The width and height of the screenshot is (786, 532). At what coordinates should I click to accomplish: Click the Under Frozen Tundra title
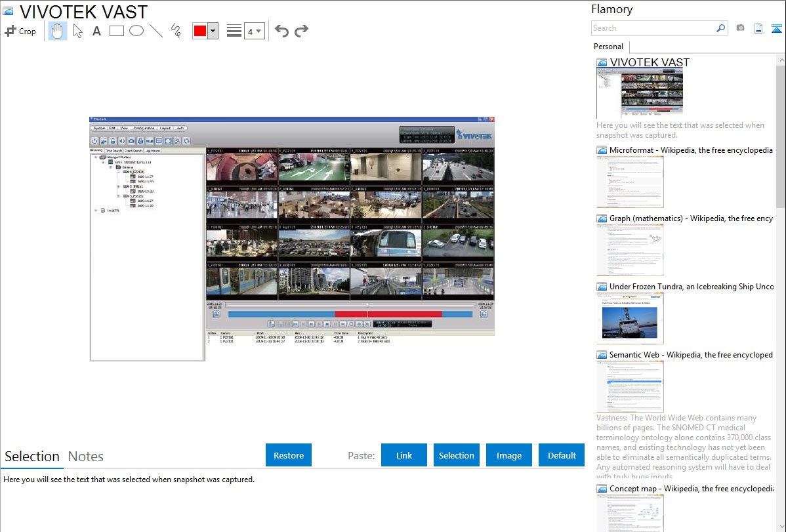(692, 286)
